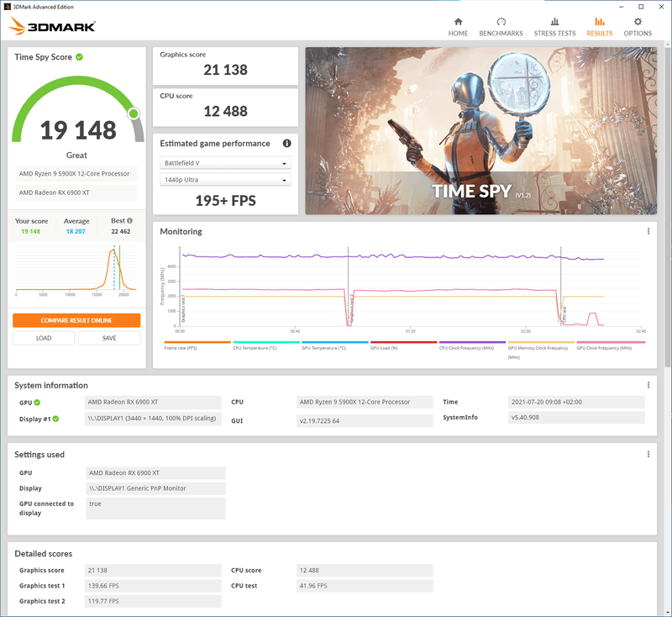Open the Monitoring panel three-dot menu
This screenshot has width=672, height=617.
pos(648,231)
